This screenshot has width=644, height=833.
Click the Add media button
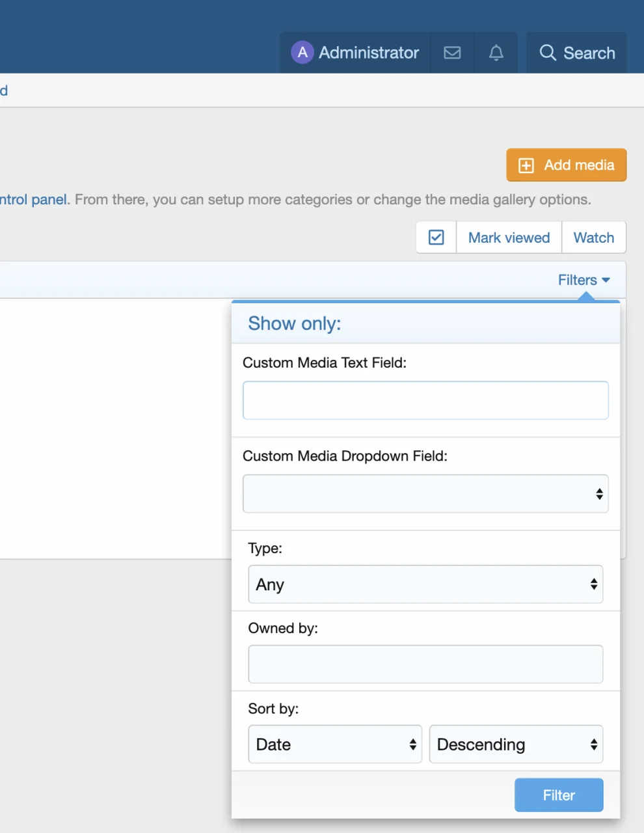click(565, 165)
